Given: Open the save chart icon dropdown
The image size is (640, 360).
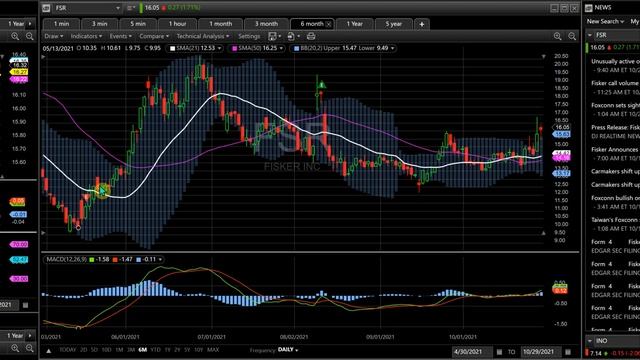Looking at the screenshot, I should click(274, 36).
